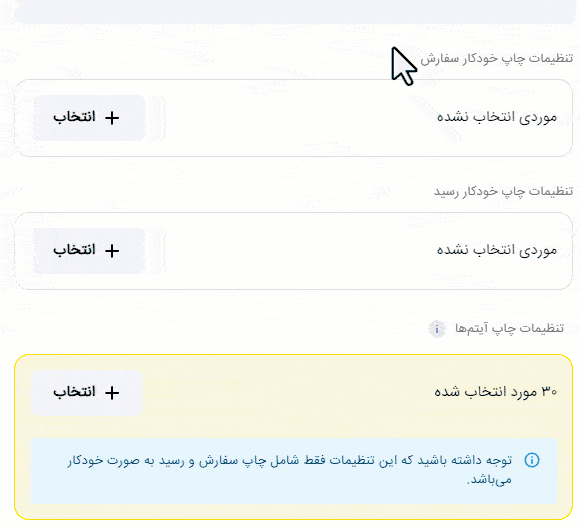
Task: Select the تنظیمات چاپ خودکار رسید heading
Action: pos(503,191)
